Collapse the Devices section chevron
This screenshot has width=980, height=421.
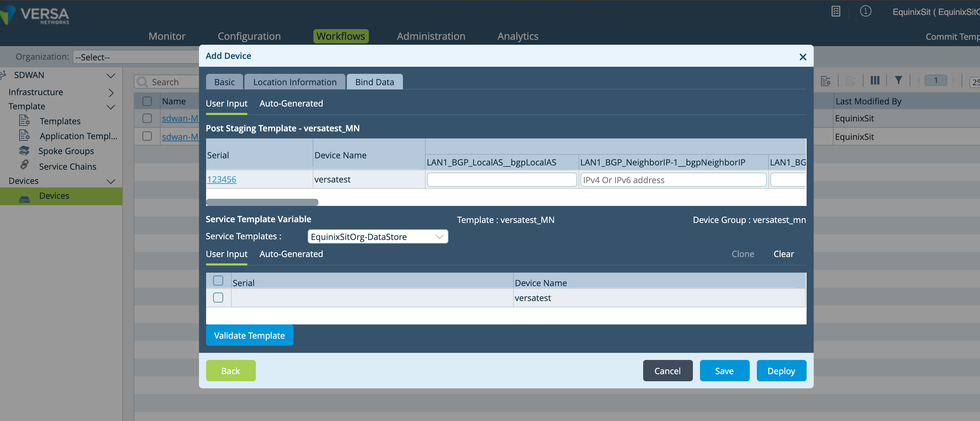tap(111, 181)
